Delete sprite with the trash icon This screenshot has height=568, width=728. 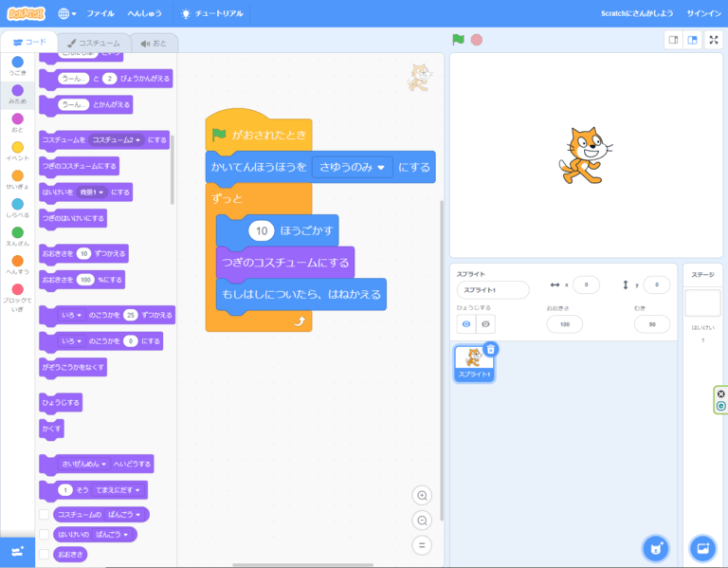coord(491,350)
